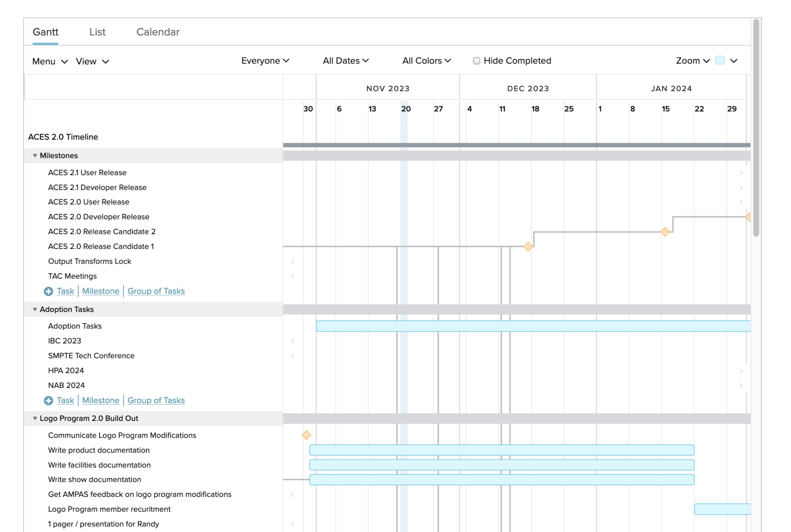Select the ACES 2.0 Release Candidate 1 diamond
This screenshot has height=532, width=791.
528,246
